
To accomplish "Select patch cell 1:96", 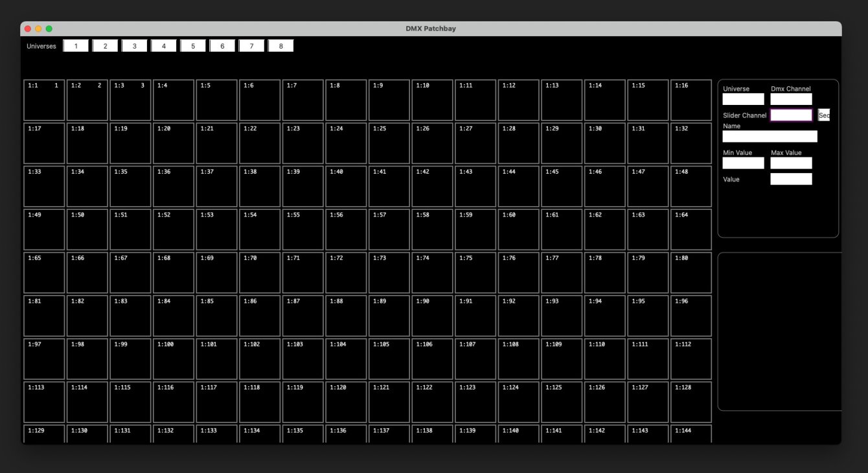I will pos(691,316).
